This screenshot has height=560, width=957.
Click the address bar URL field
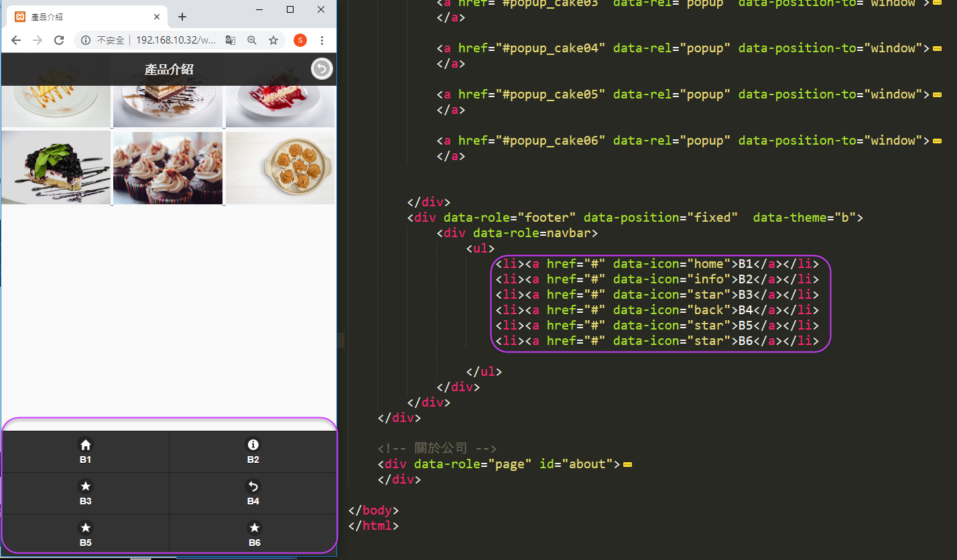point(176,40)
